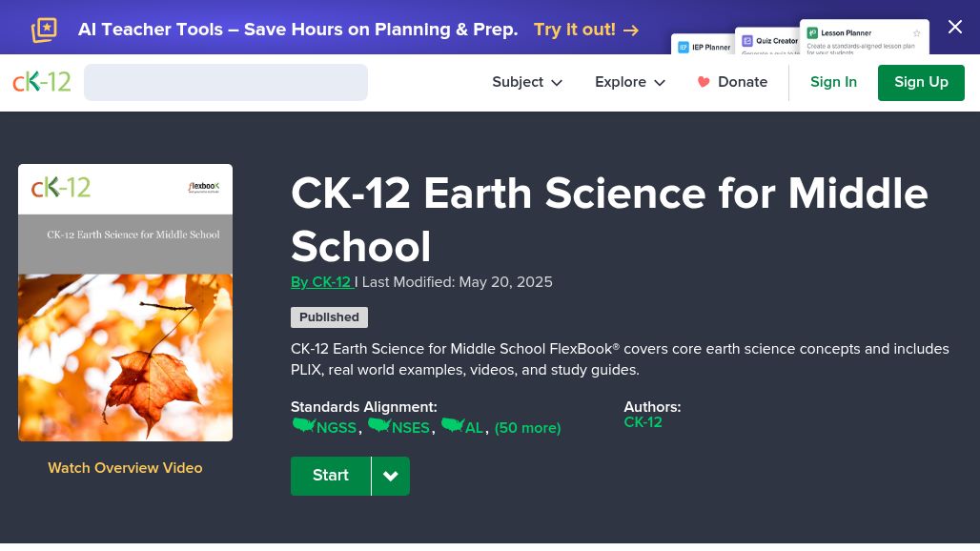This screenshot has height=551, width=980.
Task: Expand the 50 more standards list
Action: (527, 428)
